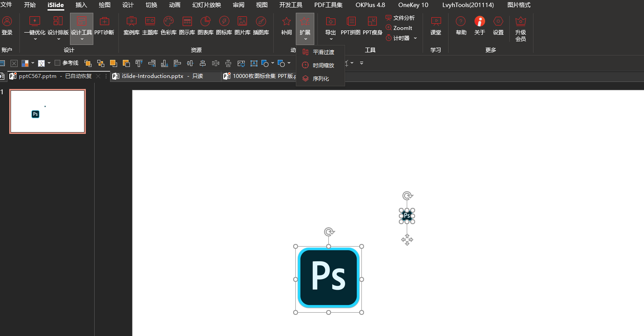Open the PPT拼图 tool

tap(351, 26)
